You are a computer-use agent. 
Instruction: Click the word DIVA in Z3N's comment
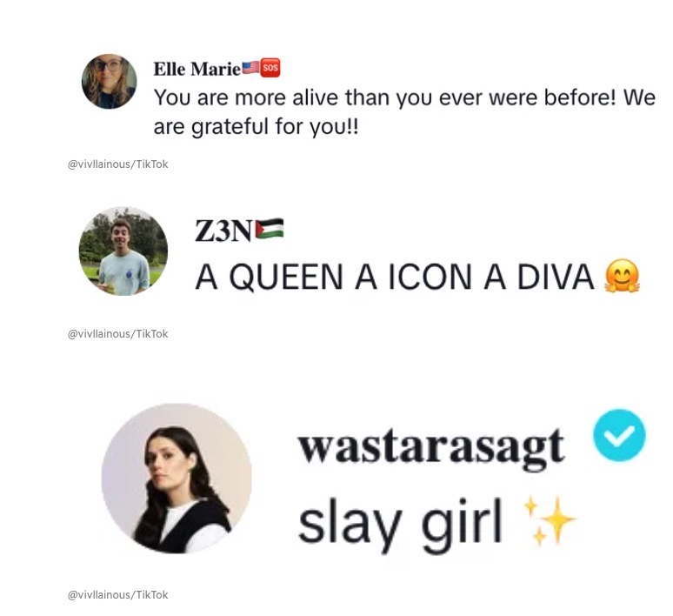pos(556,277)
